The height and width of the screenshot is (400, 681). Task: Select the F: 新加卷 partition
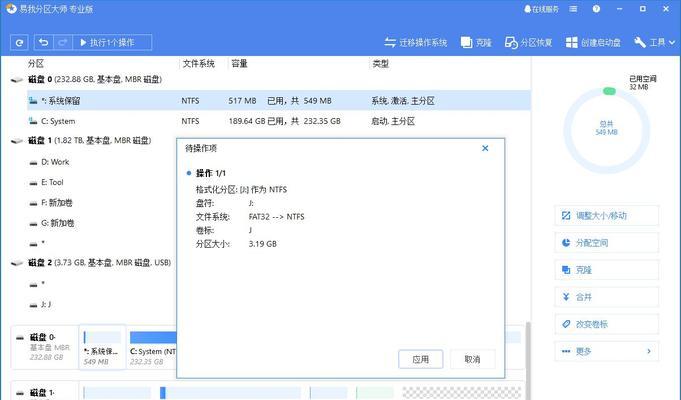coord(56,203)
